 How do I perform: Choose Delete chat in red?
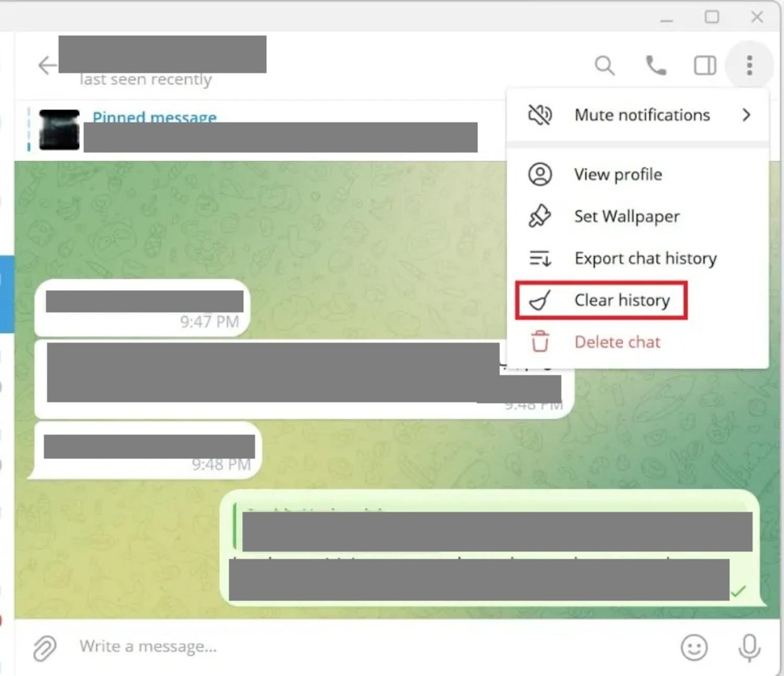pyautogui.click(x=638, y=342)
